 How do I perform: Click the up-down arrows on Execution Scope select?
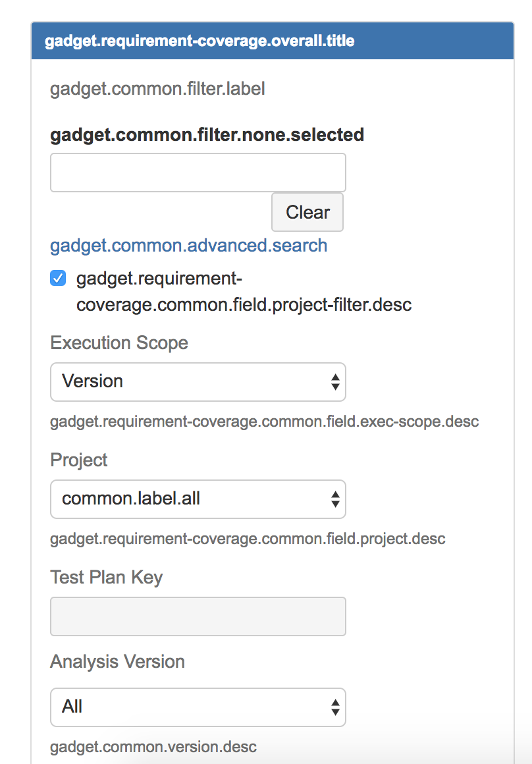335,382
